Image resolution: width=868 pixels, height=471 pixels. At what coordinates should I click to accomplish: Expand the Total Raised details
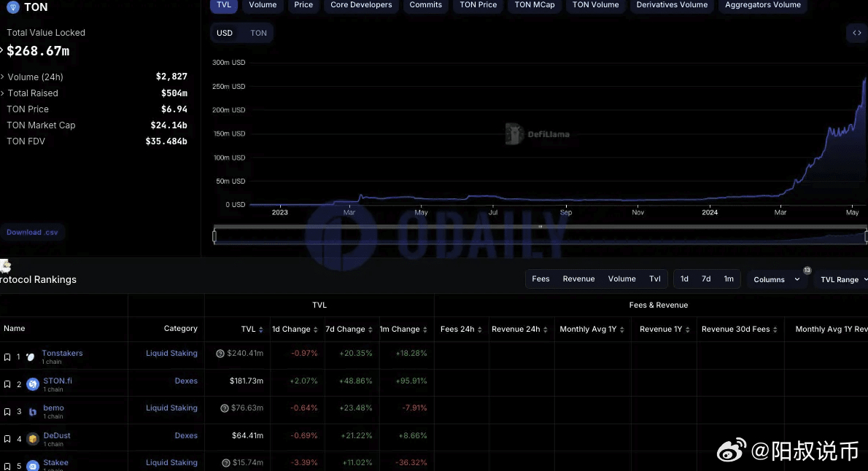pos(3,93)
